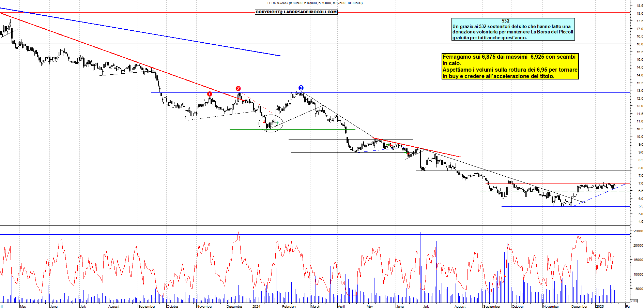Click the 13.0 price axis label
Screen dimensions: 644x308
[640, 91]
